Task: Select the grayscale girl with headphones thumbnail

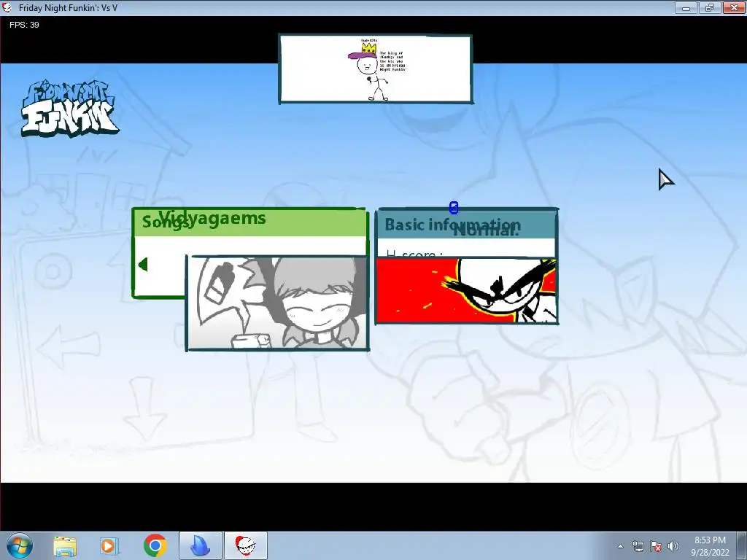Action: [277, 303]
